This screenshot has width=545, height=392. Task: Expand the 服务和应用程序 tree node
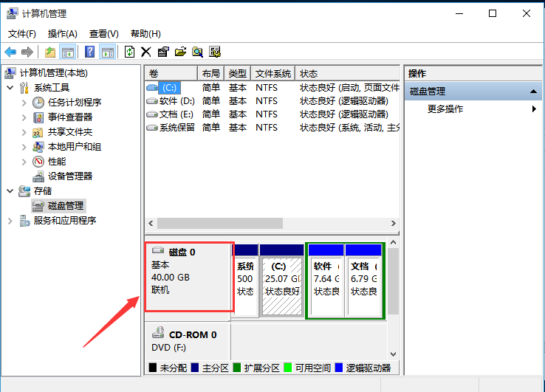coord(10,221)
